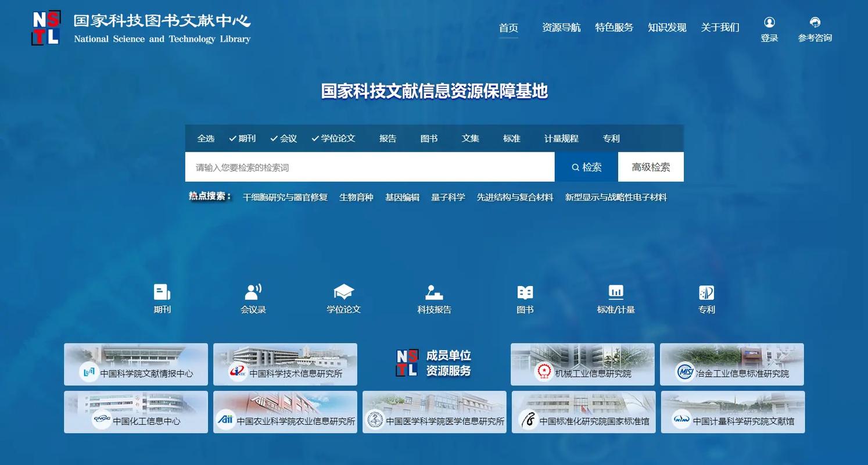
Task: Search hot topic 新型显示与战略性电子材料
Action: 616,197
